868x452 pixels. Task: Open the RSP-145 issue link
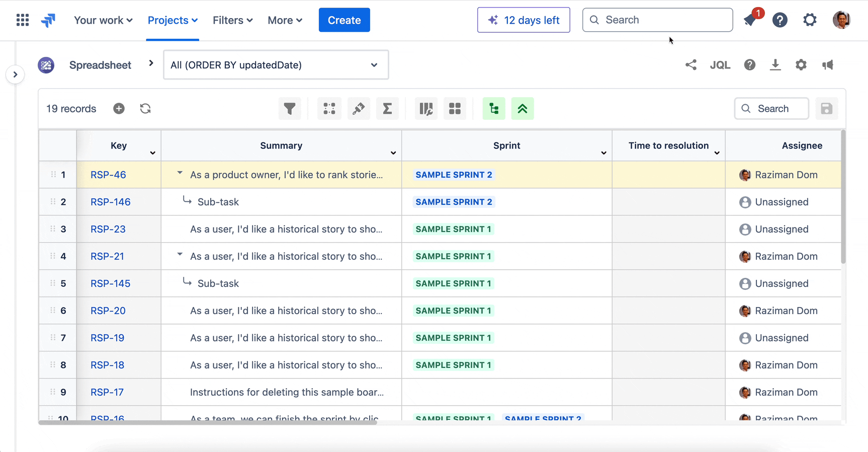click(110, 283)
